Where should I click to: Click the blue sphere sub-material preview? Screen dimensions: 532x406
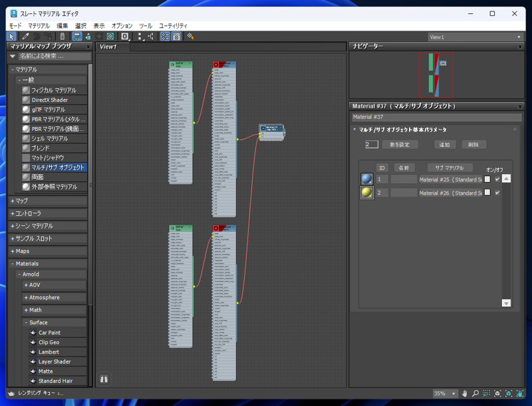[x=367, y=179]
